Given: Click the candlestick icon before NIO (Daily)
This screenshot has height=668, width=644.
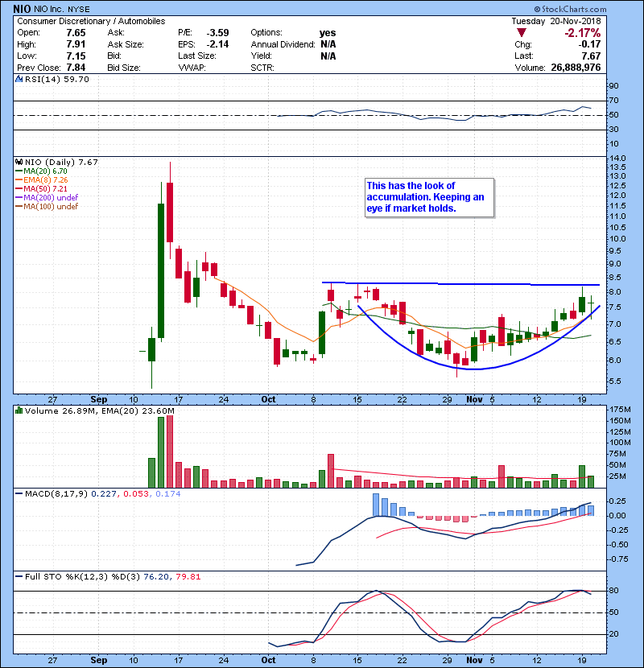Looking at the screenshot, I should [19, 163].
